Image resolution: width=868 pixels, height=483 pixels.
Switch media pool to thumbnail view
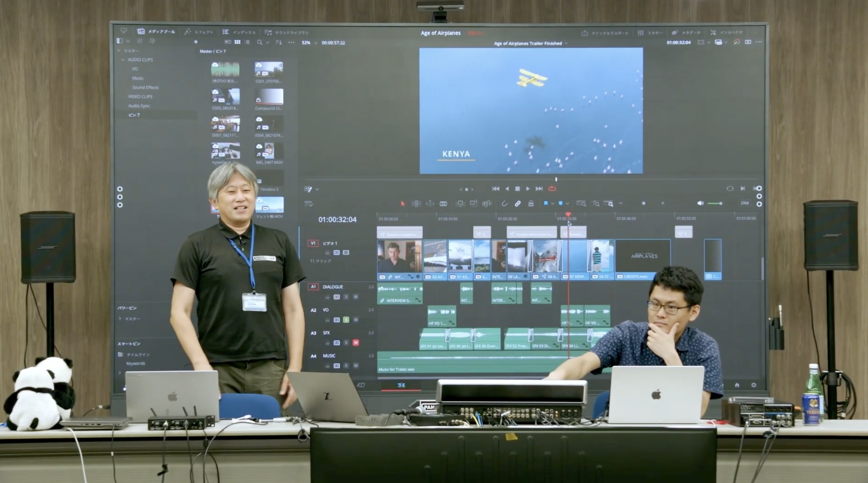237,42
